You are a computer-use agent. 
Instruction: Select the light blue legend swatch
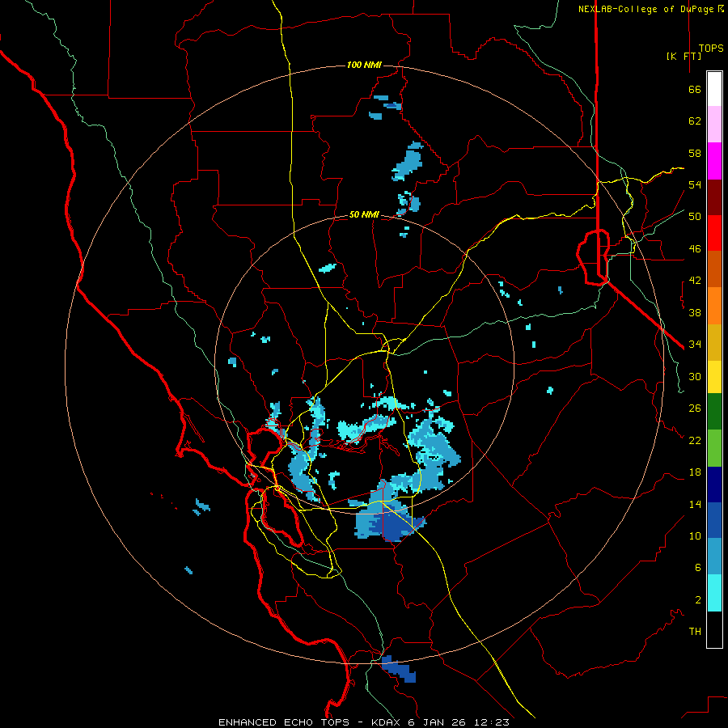(714, 557)
